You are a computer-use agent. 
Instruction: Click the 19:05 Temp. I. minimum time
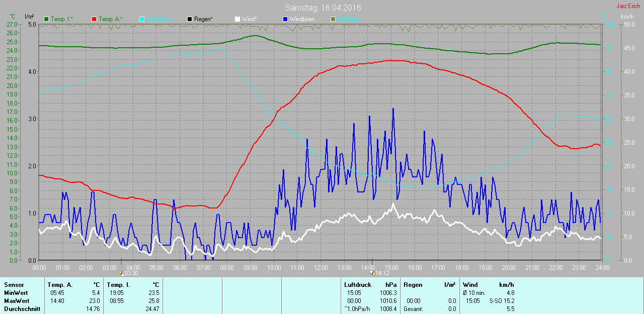(116, 292)
